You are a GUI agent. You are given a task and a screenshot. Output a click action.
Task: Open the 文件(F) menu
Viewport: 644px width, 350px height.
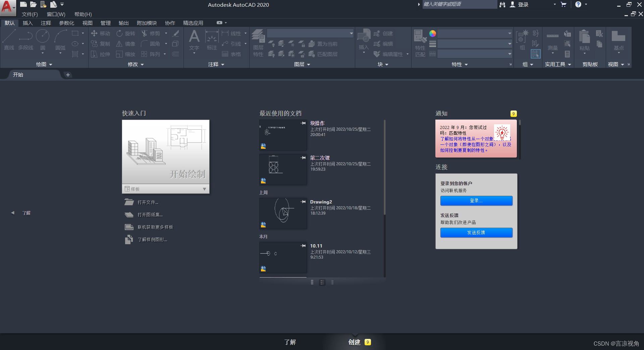point(30,14)
